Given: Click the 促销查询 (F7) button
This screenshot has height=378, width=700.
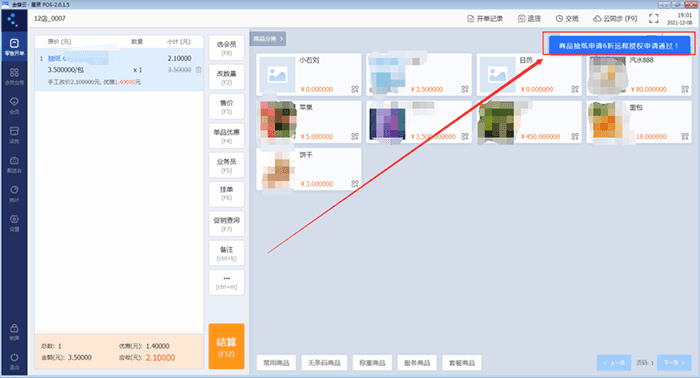Looking at the screenshot, I should (226, 224).
